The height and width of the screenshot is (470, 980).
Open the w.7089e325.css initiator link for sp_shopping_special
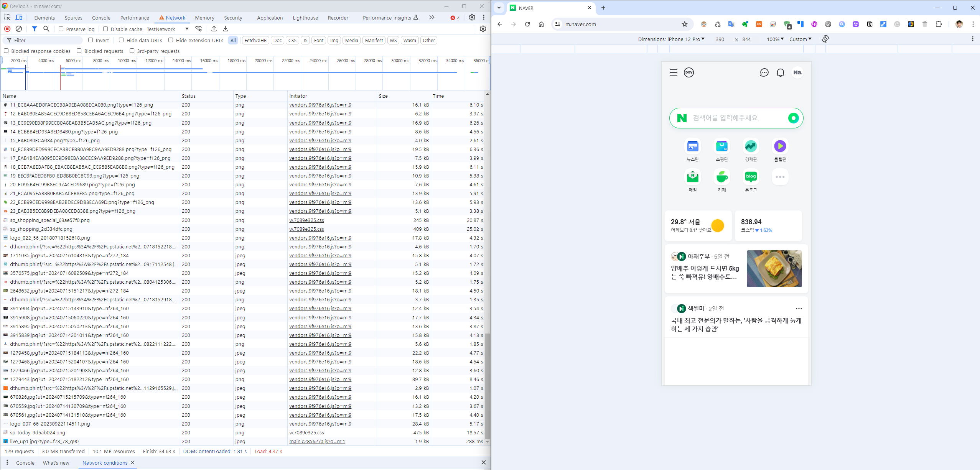306,220
